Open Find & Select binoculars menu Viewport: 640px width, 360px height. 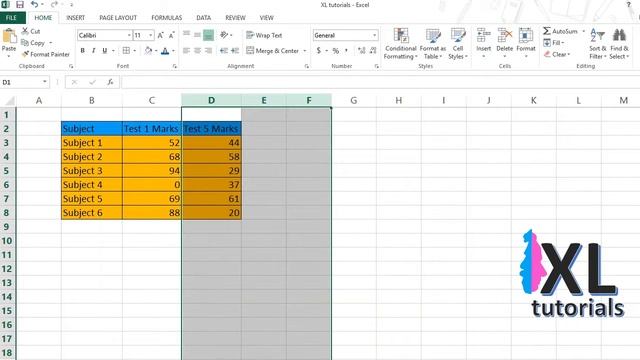tap(619, 44)
